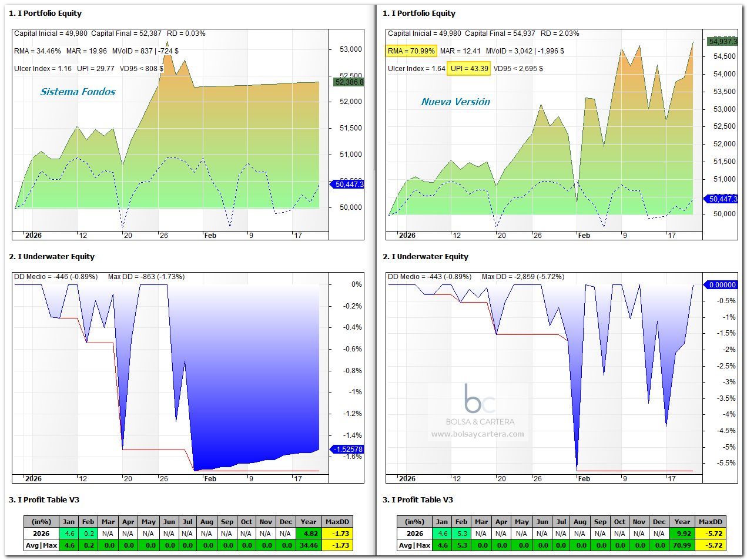
Task: Click the Sistema Fondos chart label
Action: (78, 92)
